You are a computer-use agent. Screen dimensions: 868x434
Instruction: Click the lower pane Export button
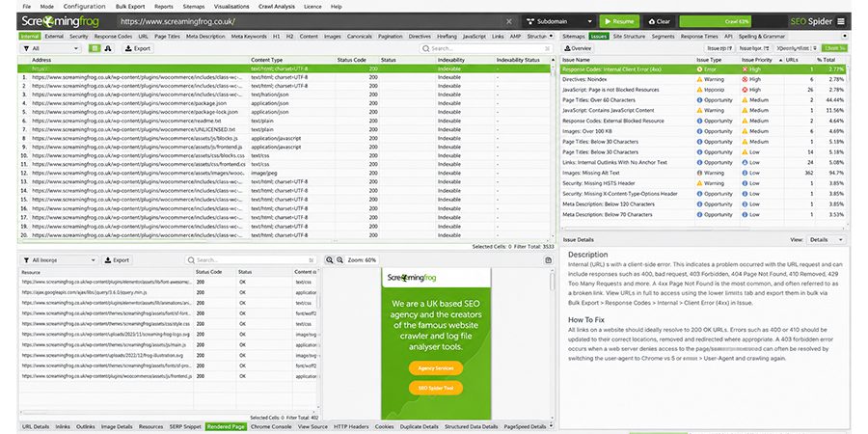coord(117,260)
